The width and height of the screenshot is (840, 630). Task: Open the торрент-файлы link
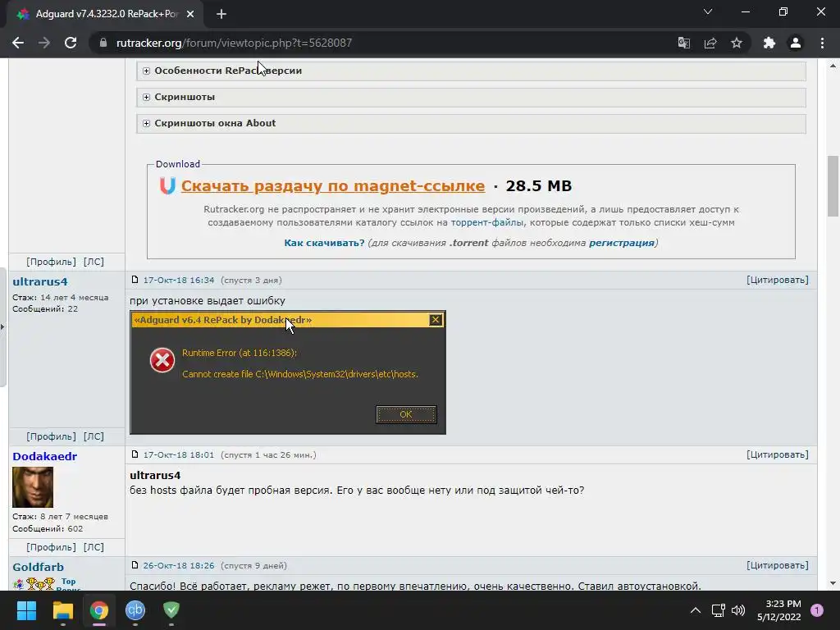pyautogui.click(x=487, y=222)
